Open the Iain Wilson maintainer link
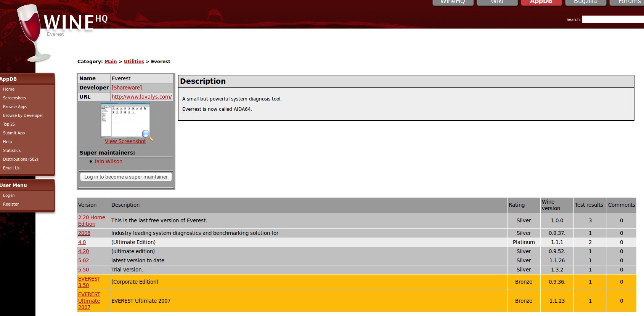 [x=109, y=161]
